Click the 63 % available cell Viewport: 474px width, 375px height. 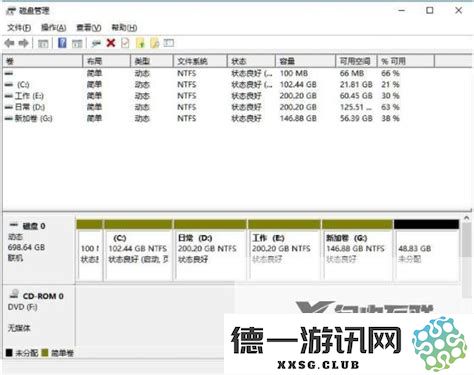tap(390, 107)
